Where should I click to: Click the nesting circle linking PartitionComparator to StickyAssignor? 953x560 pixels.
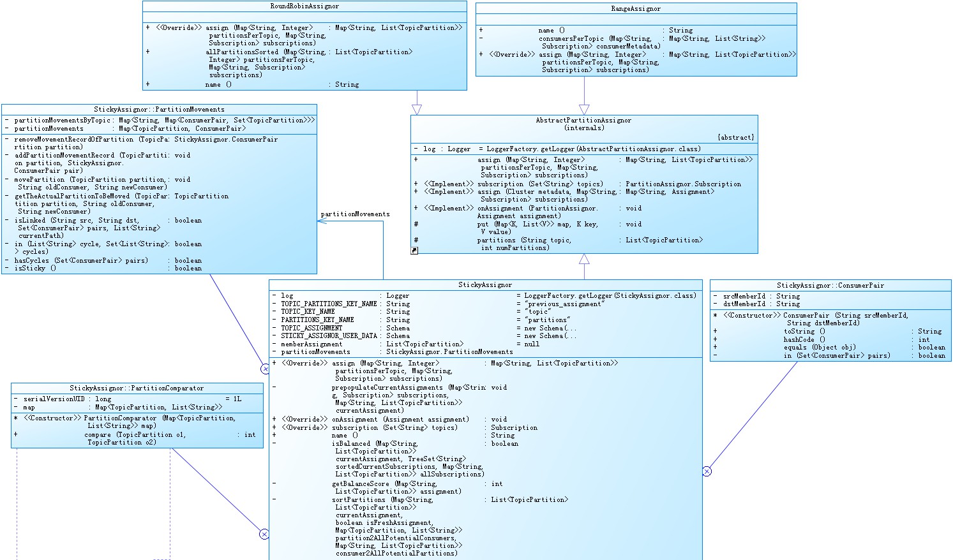point(264,534)
